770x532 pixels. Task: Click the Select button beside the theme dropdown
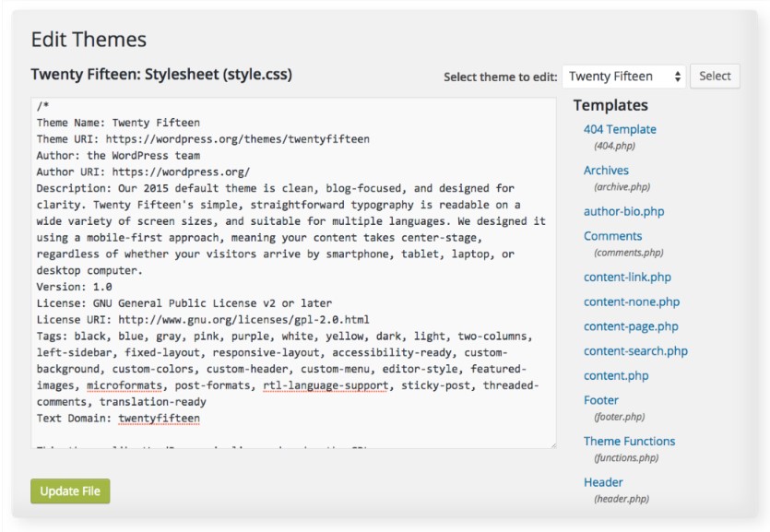[x=715, y=77]
